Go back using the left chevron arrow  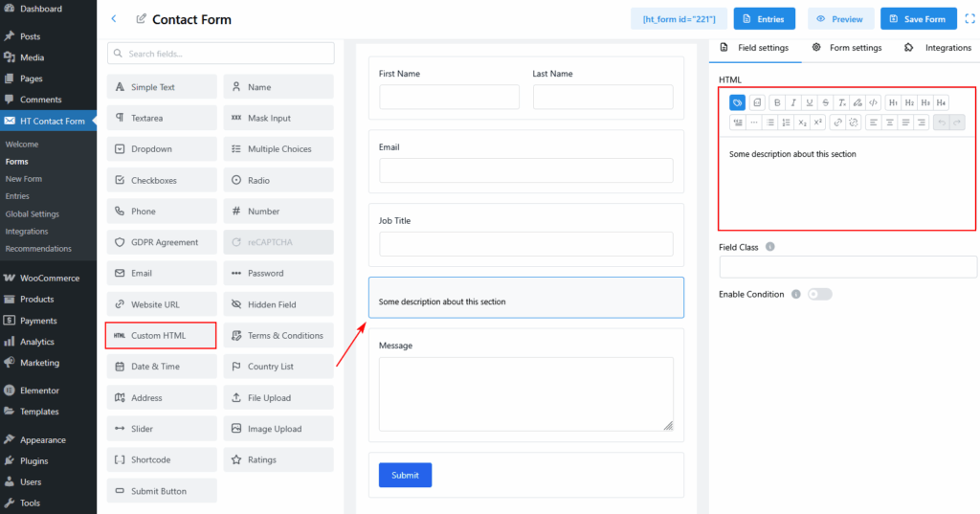click(114, 19)
